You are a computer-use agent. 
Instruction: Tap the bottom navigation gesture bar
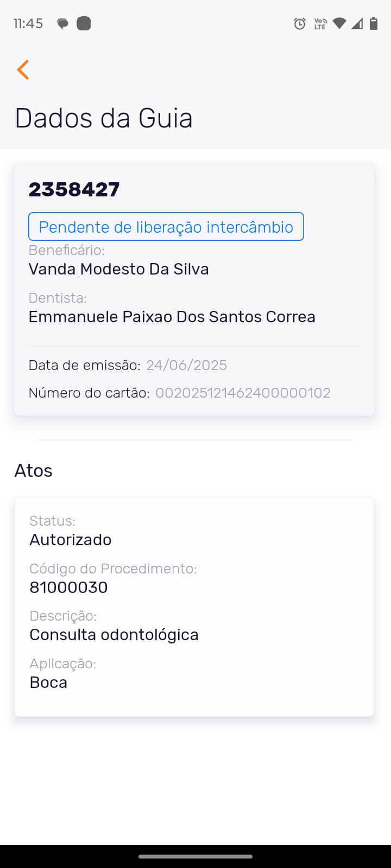tap(195, 857)
